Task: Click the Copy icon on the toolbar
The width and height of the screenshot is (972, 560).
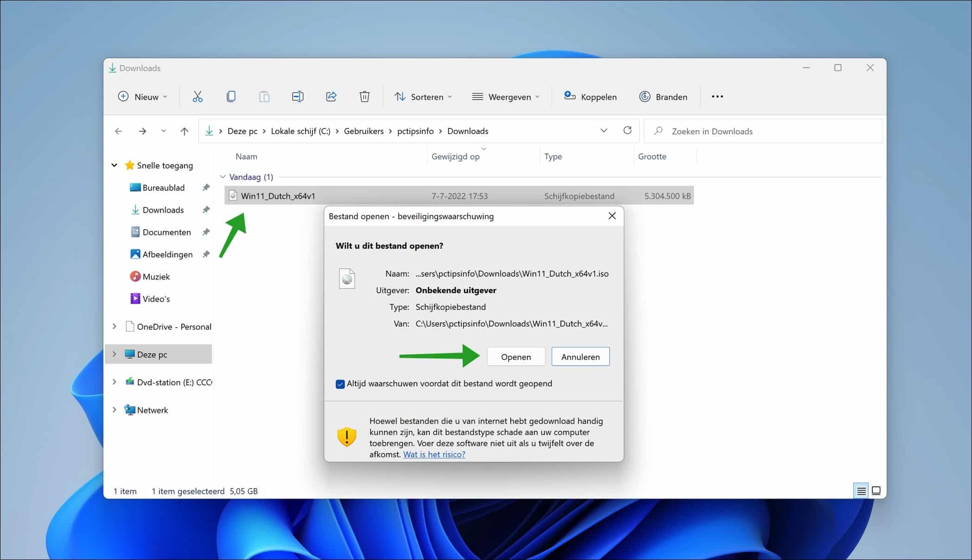Action: [231, 96]
